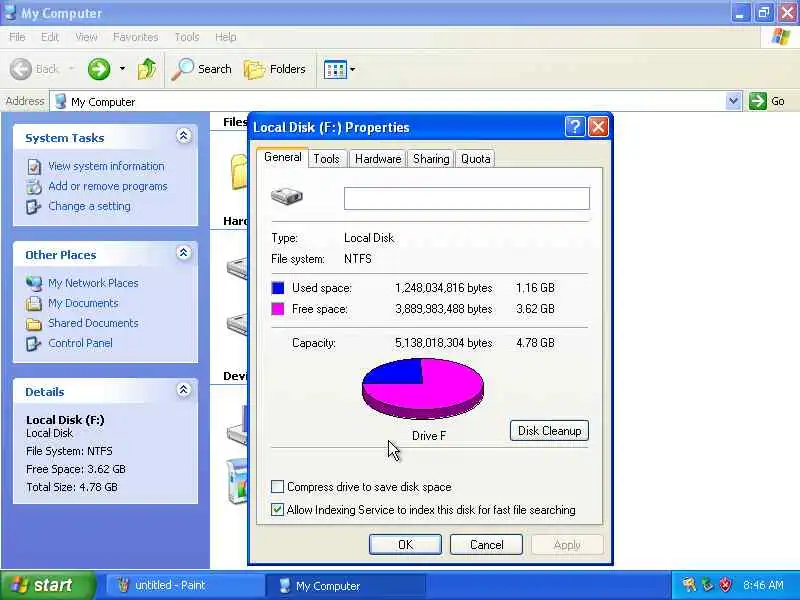Click the magenta Free space swatch

pos(278,309)
